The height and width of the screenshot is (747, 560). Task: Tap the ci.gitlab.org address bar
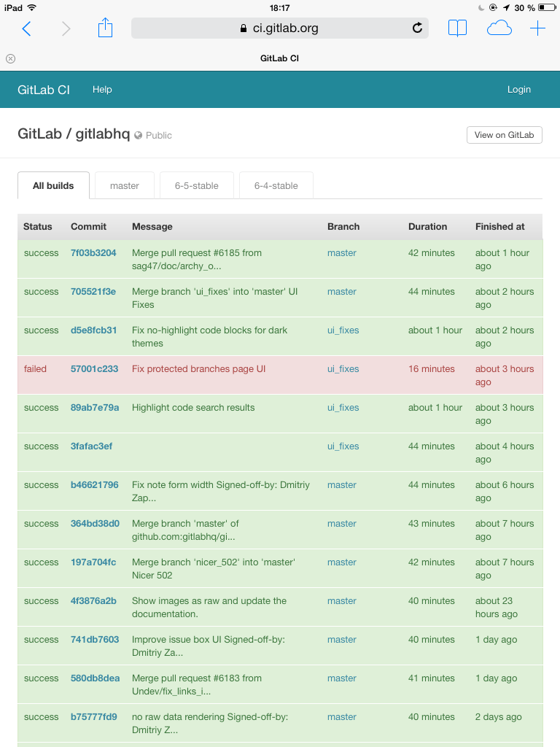pyautogui.click(x=279, y=28)
